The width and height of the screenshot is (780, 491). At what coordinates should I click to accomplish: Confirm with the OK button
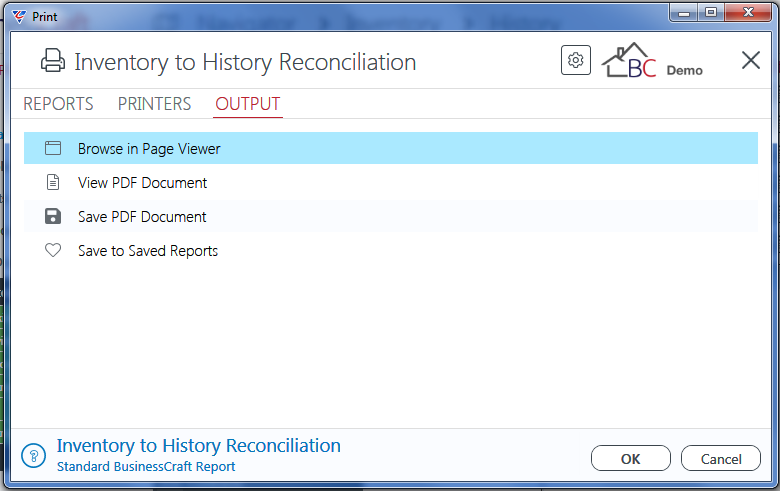(x=630, y=458)
